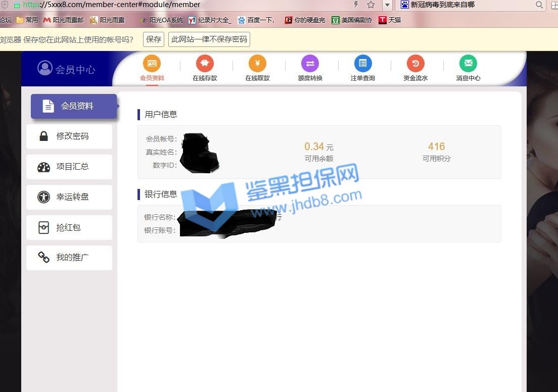Open 我的推广 promotion menu item
The image size is (558, 392).
tap(69, 258)
